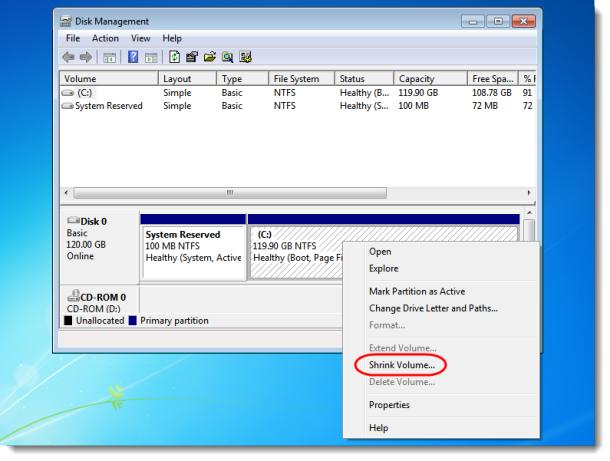Click the CD-ROM 0 drive icon
The width and height of the screenshot is (610, 461).
point(72,295)
